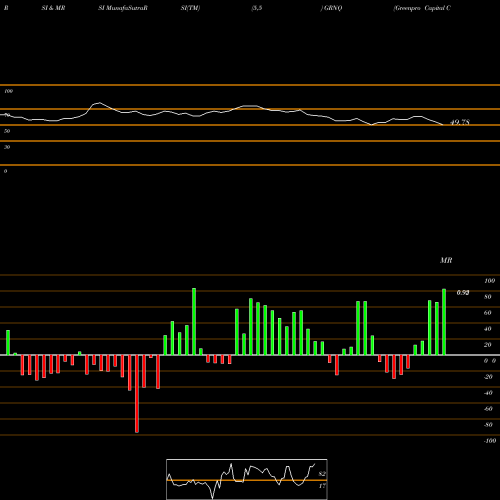Image resolution: width=500 pixels, height=500 pixels.
Task: Click the SI(TM) header label
Action: 190,8
